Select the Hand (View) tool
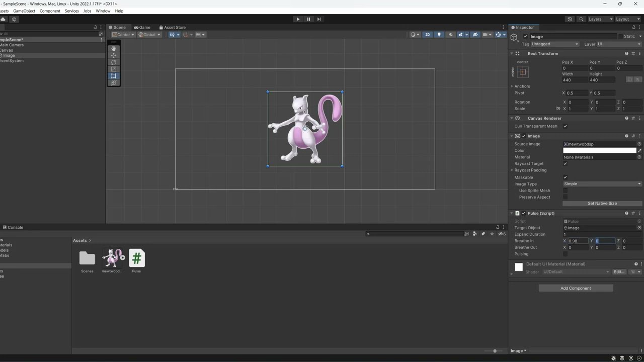 pyautogui.click(x=114, y=48)
